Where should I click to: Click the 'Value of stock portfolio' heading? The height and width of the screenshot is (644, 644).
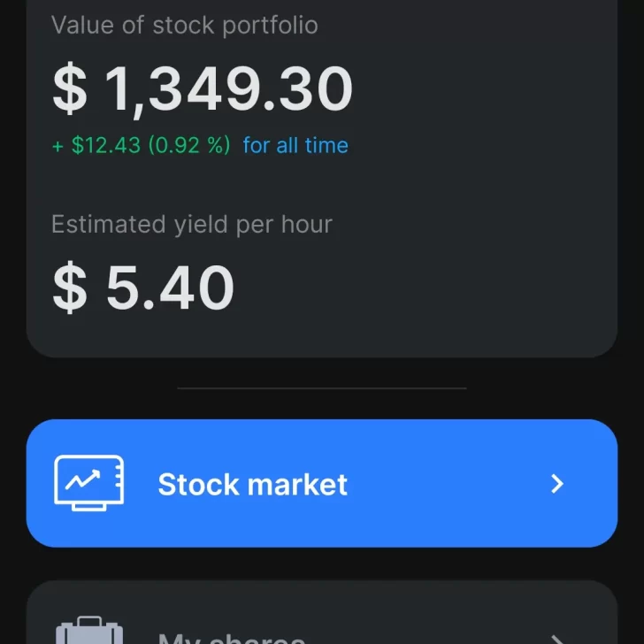(x=184, y=25)
